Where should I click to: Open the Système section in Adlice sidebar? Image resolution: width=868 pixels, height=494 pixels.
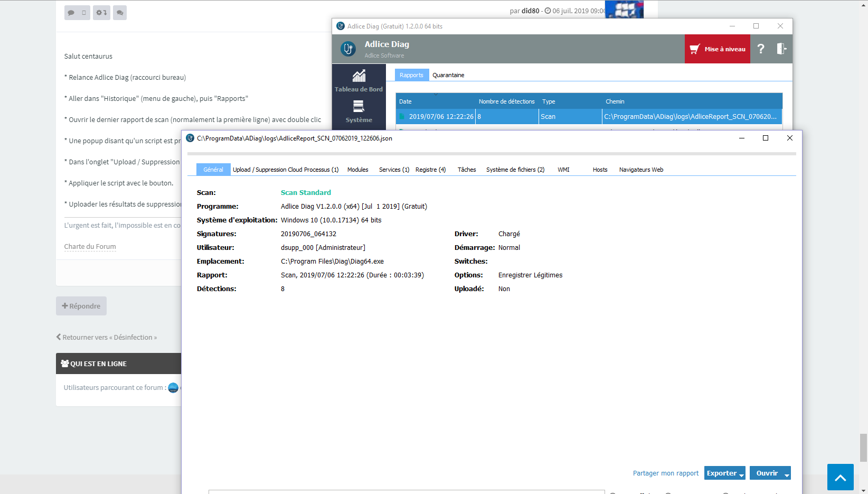tap(358, 111)
